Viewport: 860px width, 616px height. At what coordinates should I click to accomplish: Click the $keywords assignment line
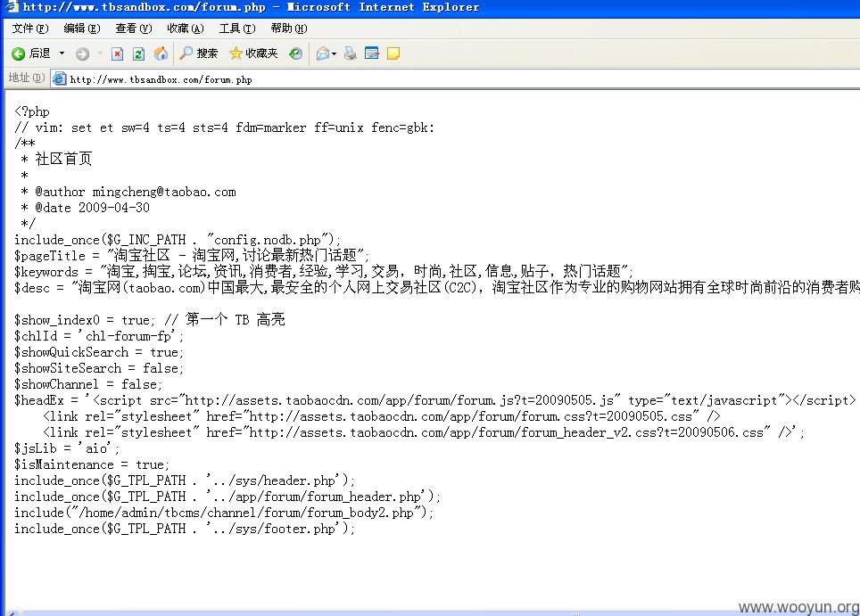(324, 271)
